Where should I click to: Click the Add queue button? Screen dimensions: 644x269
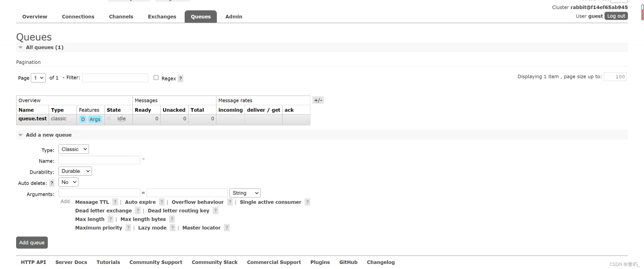coord(32,243)
